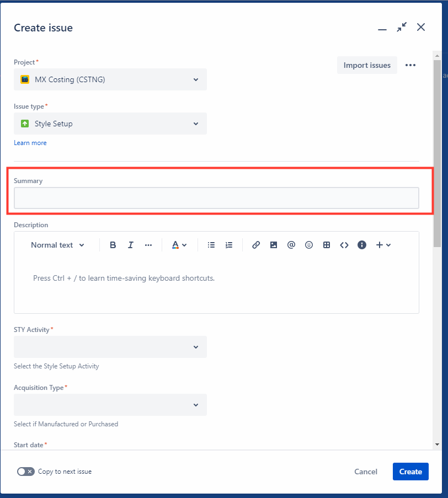Toggle bold formatting in description toolbar
Viewport: 448px width, 498px height.
[113, 245]
